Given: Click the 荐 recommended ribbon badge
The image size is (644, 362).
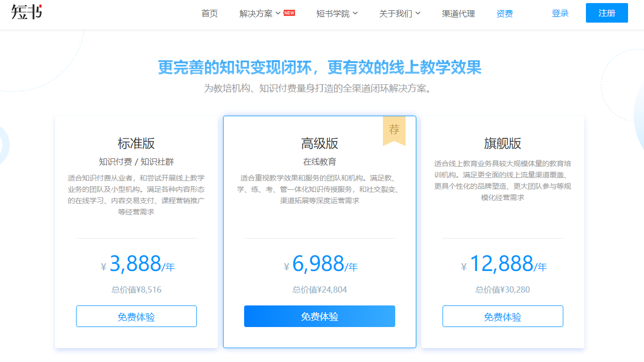Looking at the screenshot, I should click(394, 131).
